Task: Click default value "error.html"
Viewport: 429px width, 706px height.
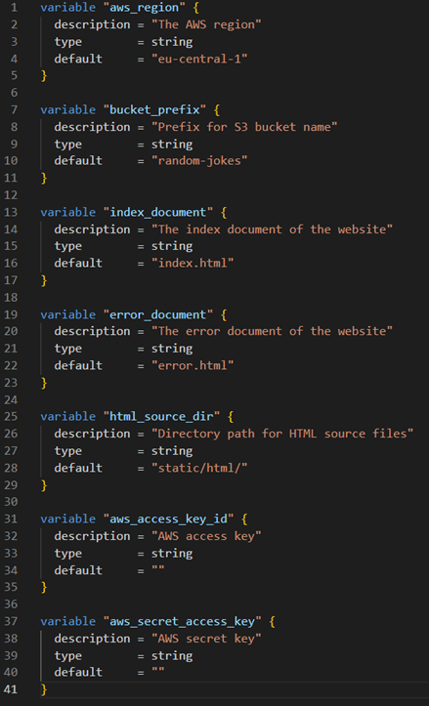Action: point(193,365)
